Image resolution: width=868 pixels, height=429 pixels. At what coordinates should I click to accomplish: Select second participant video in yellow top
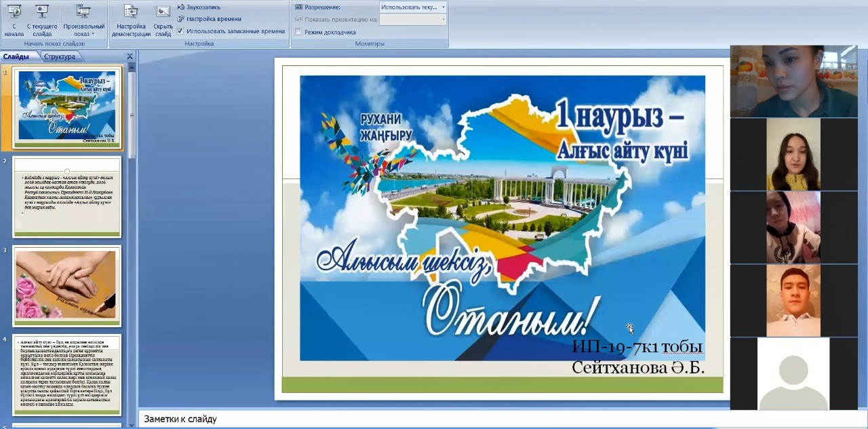793,154
